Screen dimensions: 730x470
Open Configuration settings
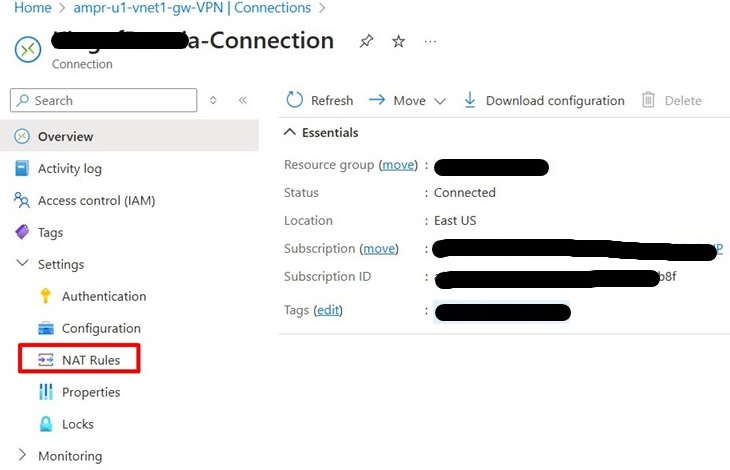(x=101, y=328)
